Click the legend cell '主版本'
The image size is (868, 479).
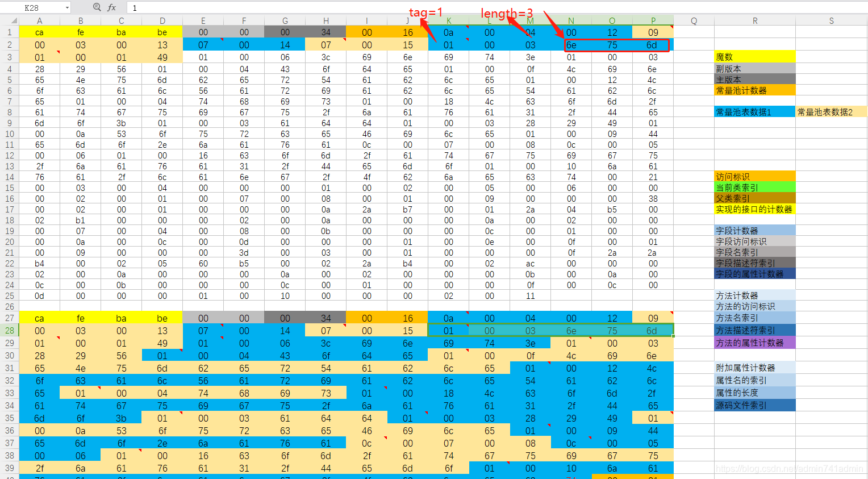tap(755, 80)
